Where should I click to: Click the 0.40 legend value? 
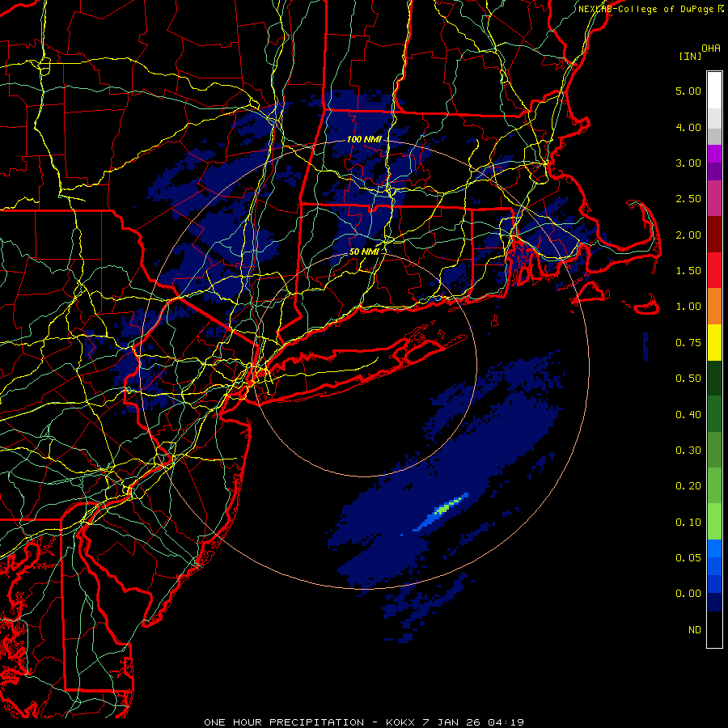(688, 415)
